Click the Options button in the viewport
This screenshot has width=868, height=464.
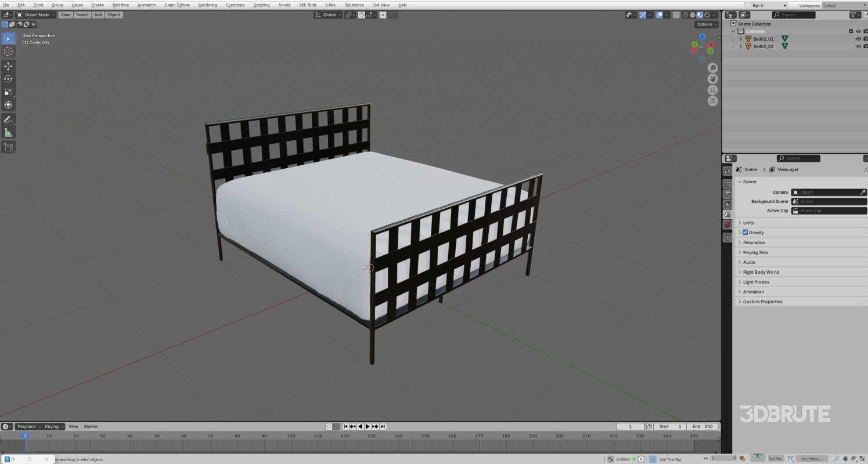[705, 24]
